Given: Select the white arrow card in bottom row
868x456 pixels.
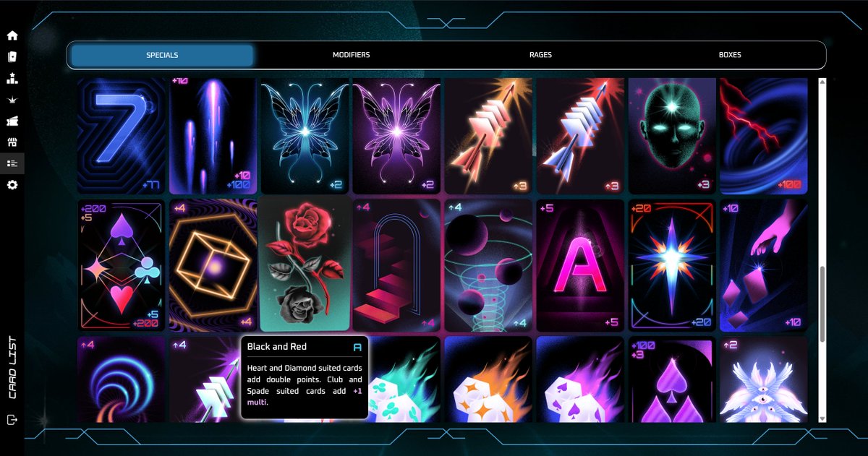Looking at the screenshot, I should point(205,379).
